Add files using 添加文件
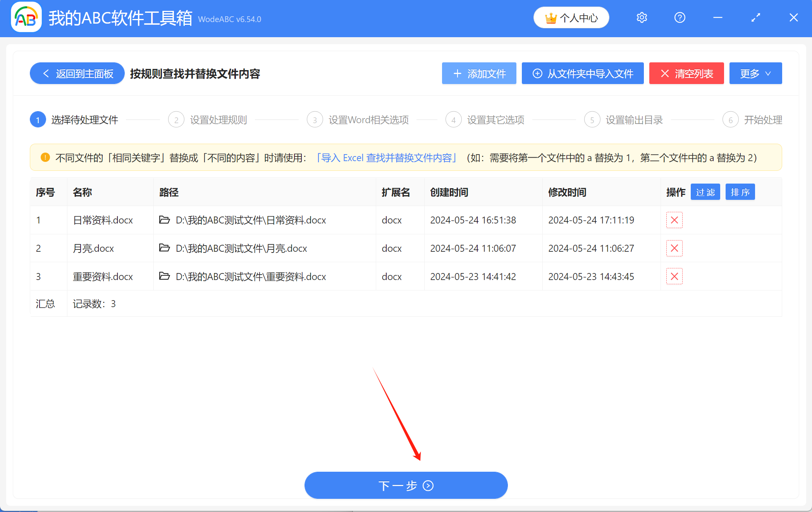This screenshot has height=512, width=812. click(x=479, y=73)
